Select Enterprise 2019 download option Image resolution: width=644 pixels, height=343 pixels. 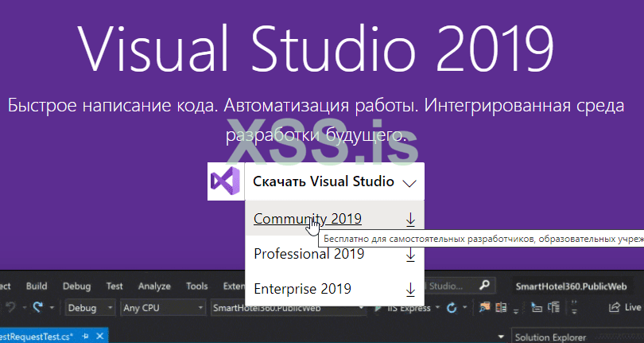303,289
